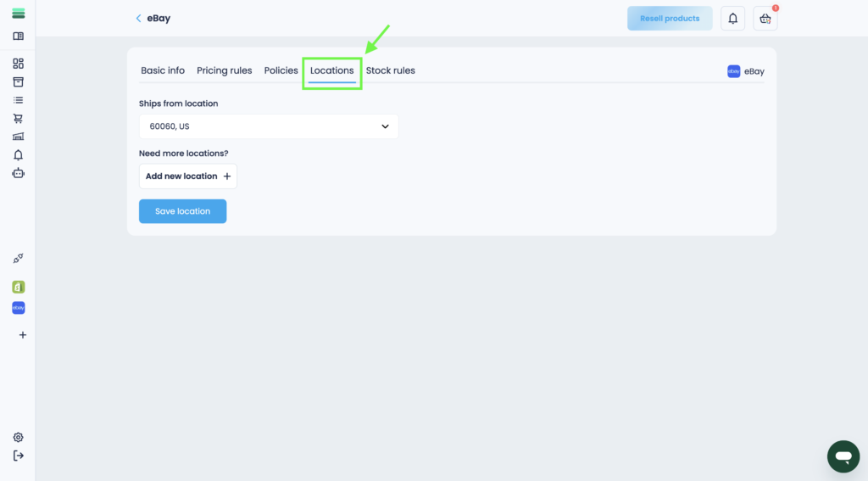The image size is (868, 481).
Task: Open settings gear icon in sidebar
Action: click(x=18, y=438)
